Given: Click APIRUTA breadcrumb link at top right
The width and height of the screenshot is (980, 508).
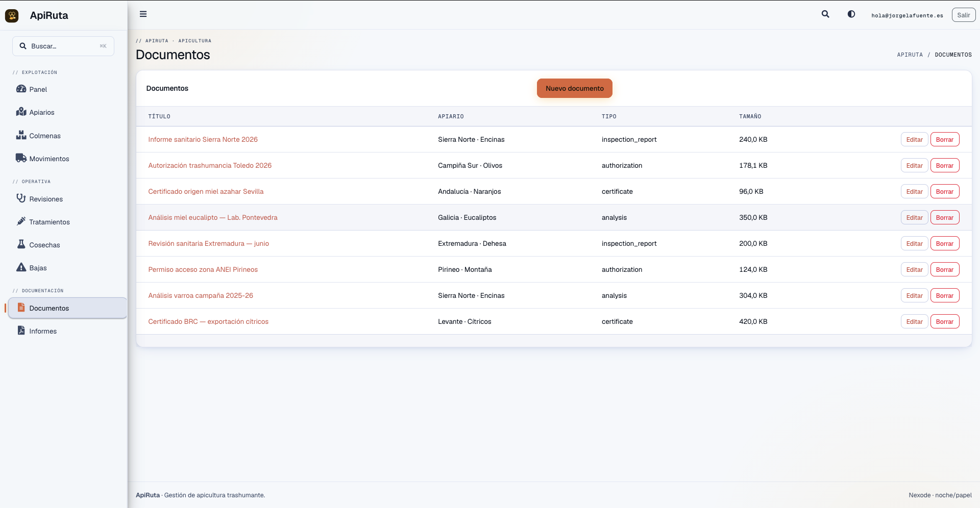Looking at the screenshot, I should point(910,55).
